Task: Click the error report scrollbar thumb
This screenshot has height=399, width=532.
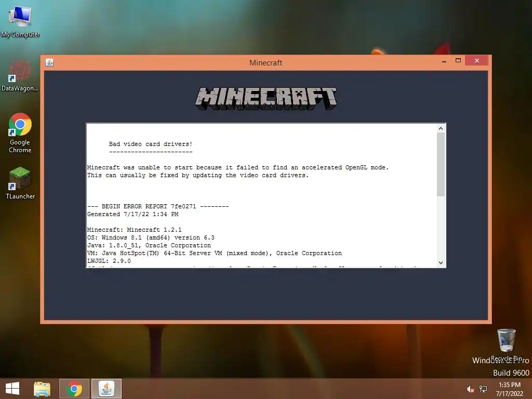Action: [x=441, y=165]
